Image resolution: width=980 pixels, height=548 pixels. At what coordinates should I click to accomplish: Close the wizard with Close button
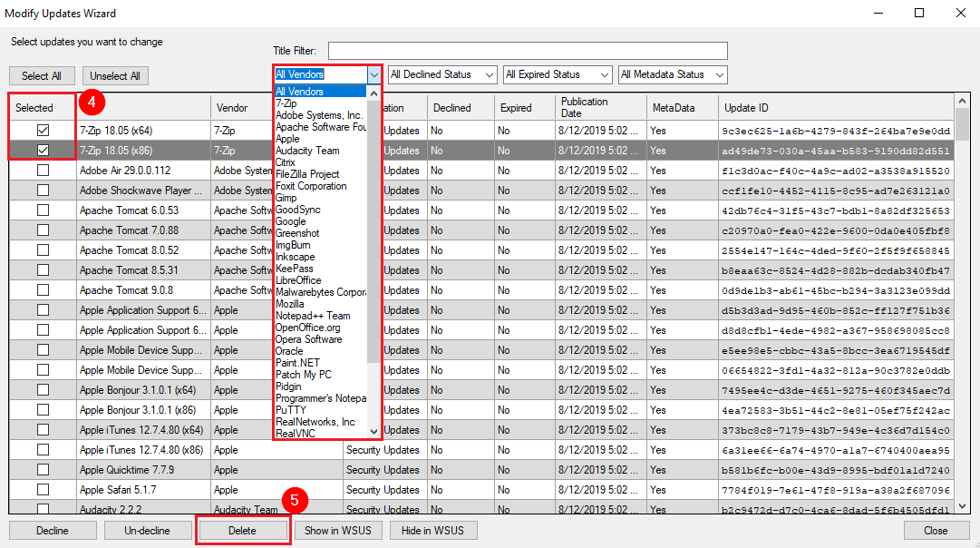936,531
